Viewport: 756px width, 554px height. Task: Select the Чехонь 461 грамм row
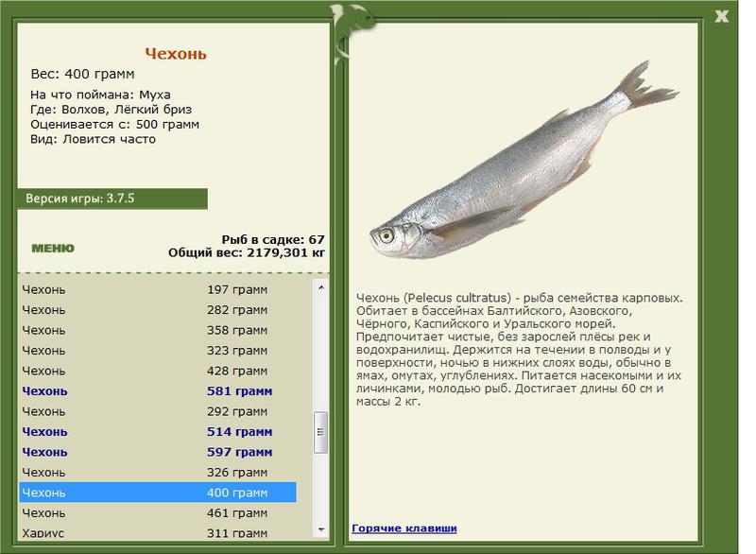(158, 513)
